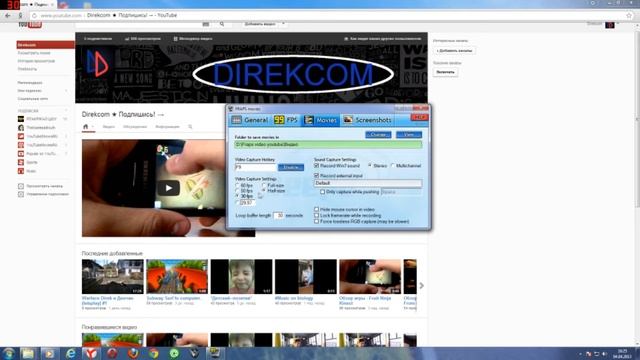Viewport: 640px width, 360px height.
Task: Open Google Chrome from taskbar
Action: click(153, 353)
